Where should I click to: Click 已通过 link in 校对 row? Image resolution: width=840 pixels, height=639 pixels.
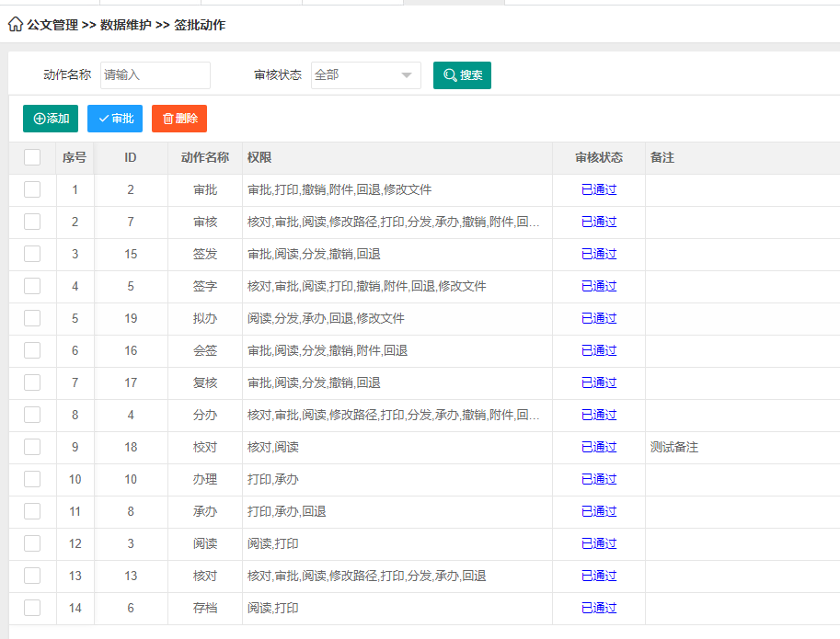599,447
